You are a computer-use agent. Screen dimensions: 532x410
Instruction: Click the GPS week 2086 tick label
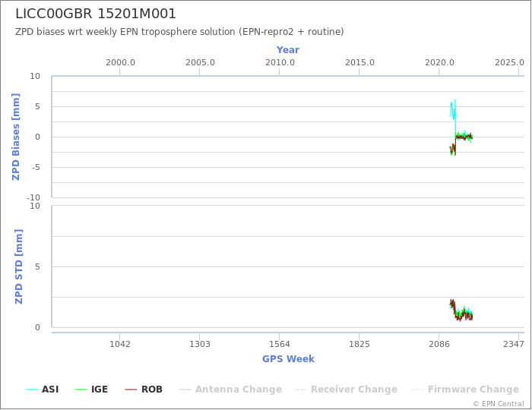[x=439, y=344]
